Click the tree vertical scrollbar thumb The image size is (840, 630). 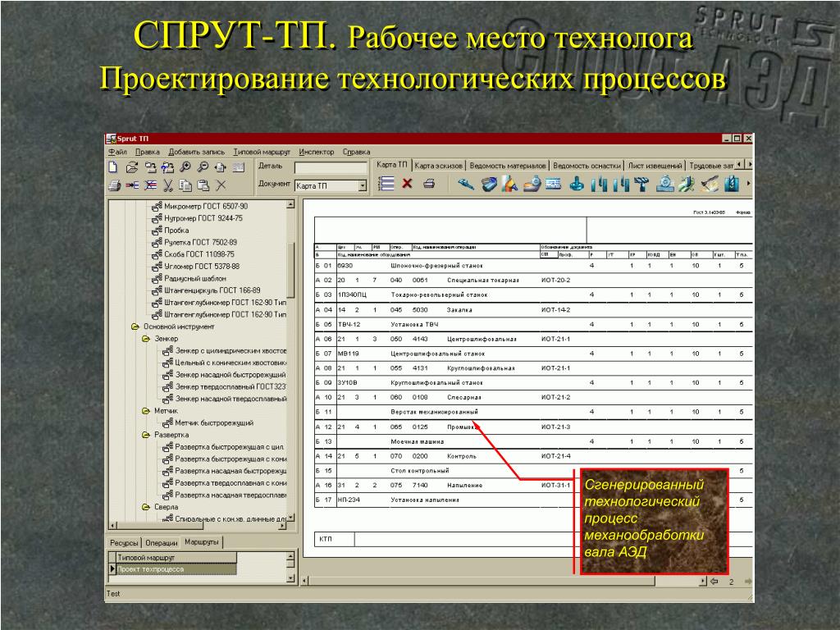tap(291, 271)
